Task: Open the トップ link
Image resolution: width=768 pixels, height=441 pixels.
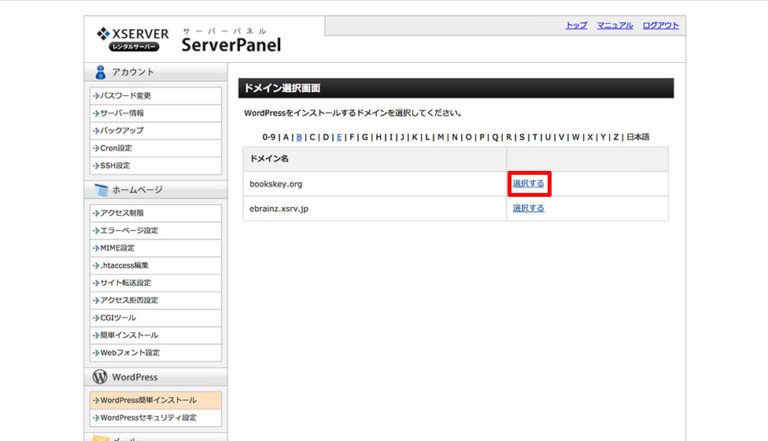Action: 576,25
